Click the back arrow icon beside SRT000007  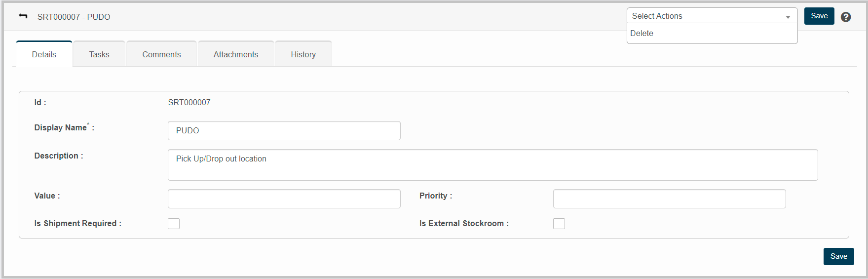[x=23, y=16]
